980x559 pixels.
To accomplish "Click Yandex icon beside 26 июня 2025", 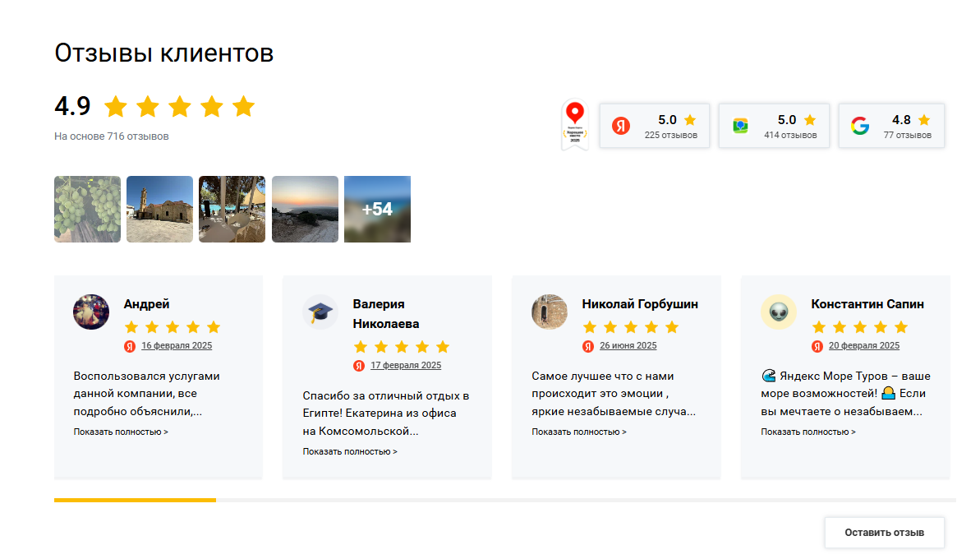I will point(588,346).
